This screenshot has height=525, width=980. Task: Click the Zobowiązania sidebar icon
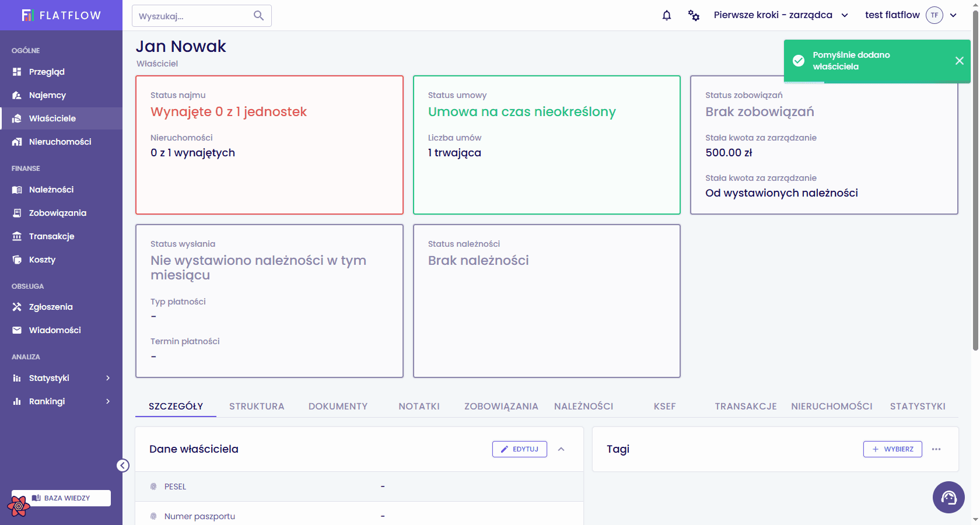(17, 213)
